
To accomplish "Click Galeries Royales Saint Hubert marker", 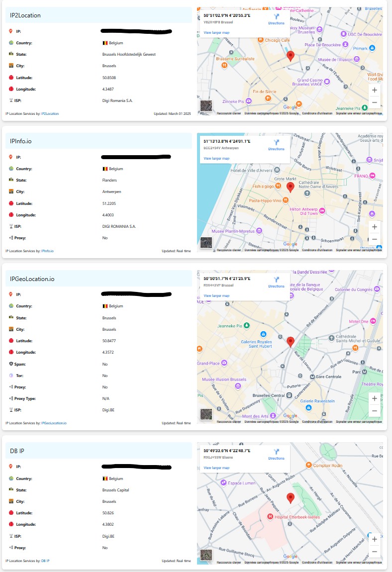I will click(x=263, y=334).
